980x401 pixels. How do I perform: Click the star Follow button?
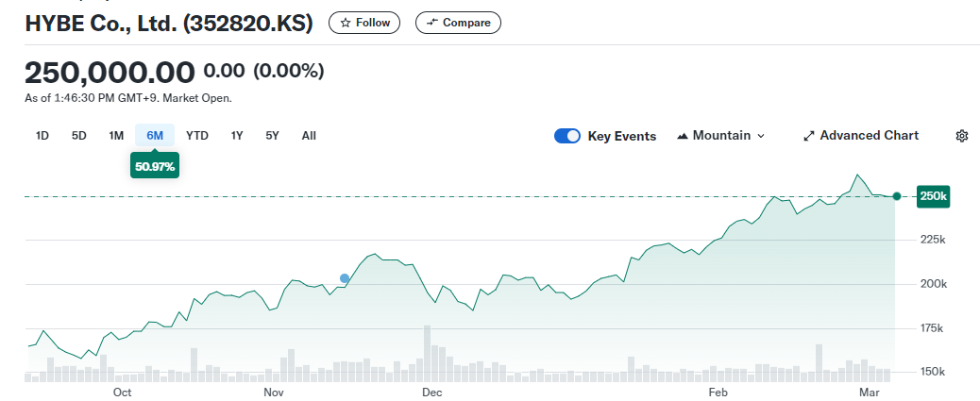point(364,23)
